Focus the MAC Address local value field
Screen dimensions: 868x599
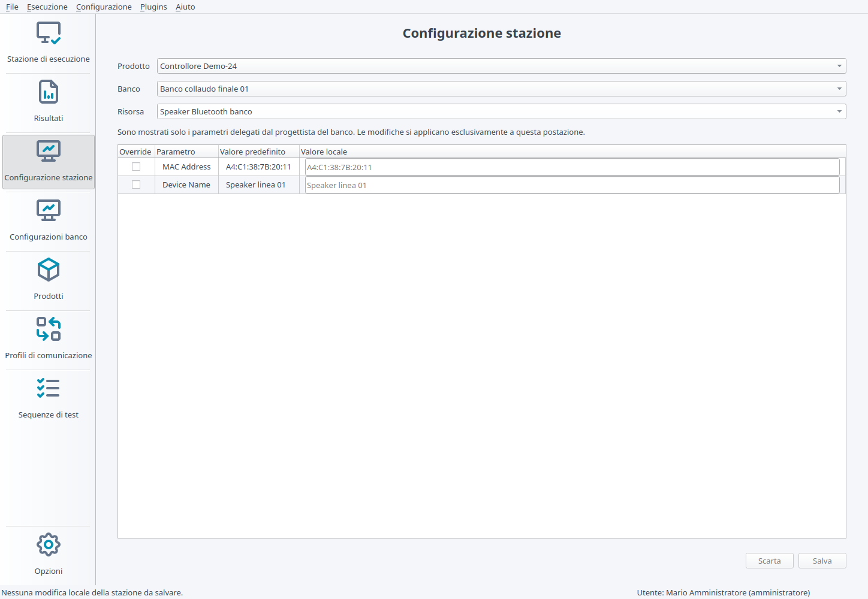click(572, 167)
